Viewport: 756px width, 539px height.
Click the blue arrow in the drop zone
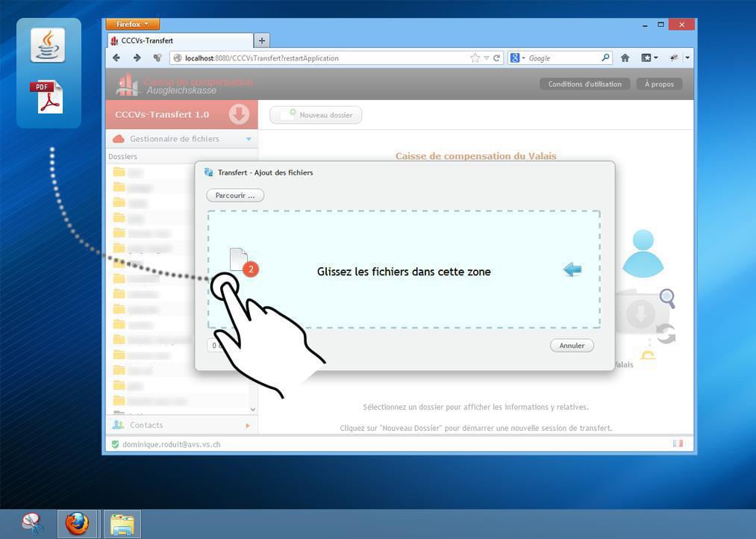572,270
